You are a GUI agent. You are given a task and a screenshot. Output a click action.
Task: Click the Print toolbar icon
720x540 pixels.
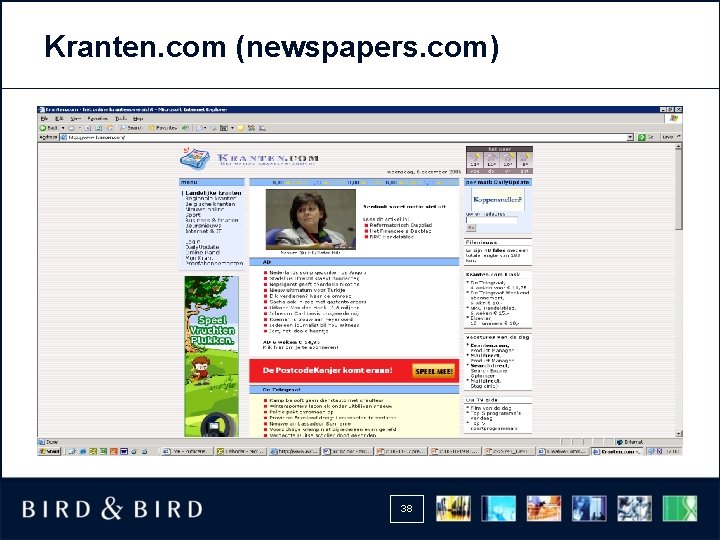[x=214, y=128]
